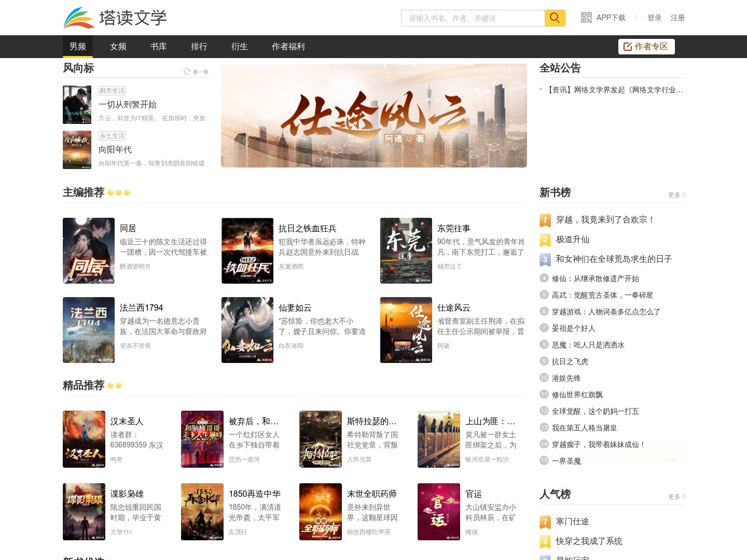Click the 都市生活 category tag
The height and width of the screenshot is (560, 747).
pyautogui.click(x=112, y=91)
